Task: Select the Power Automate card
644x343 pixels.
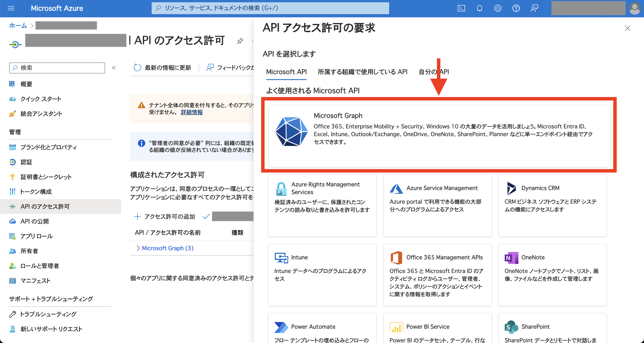Action: [322, 328]
